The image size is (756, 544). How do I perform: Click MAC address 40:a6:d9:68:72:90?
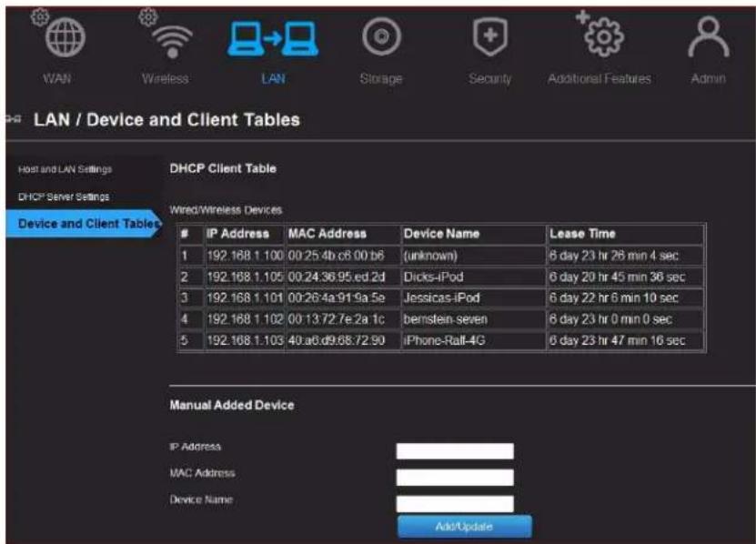(337, 340)
